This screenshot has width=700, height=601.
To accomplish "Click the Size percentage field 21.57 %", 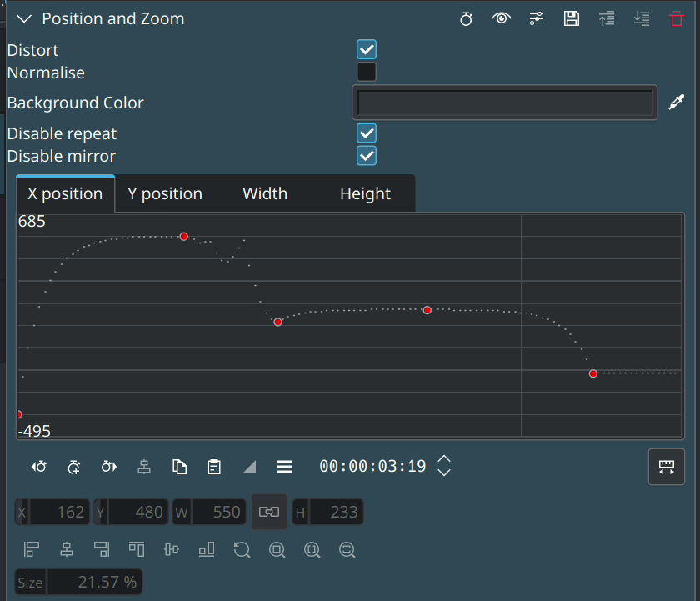I will tap(78, 583).
